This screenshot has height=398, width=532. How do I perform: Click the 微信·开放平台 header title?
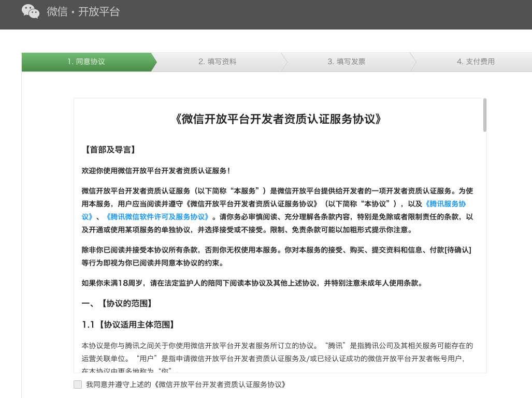(x=83, y=11)
